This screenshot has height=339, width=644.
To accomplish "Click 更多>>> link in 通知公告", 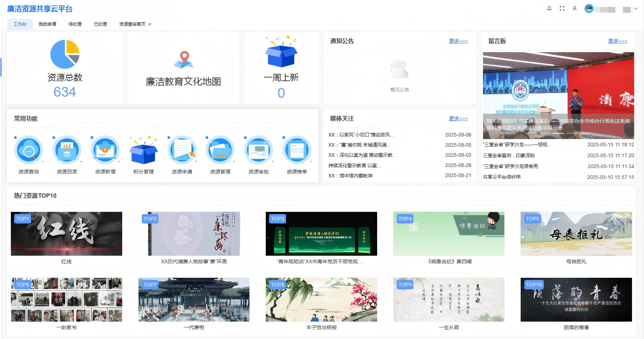I will (x=458, y=41).
